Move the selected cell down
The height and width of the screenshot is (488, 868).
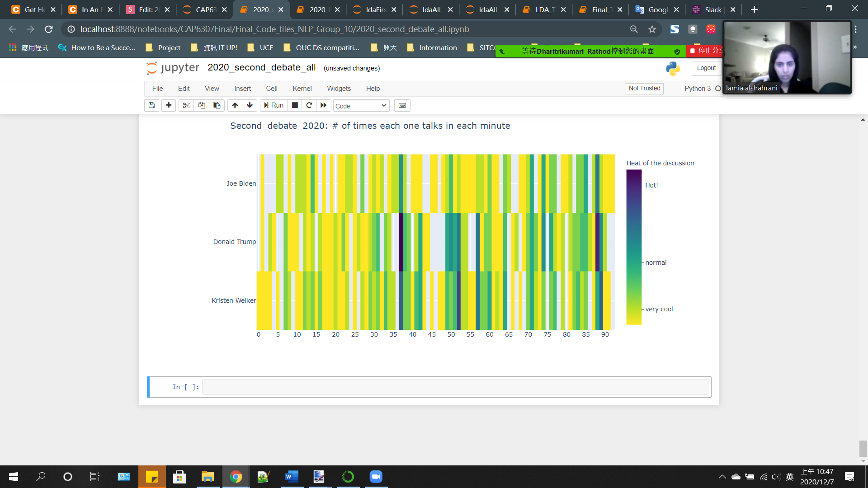(x=250, y=105)
